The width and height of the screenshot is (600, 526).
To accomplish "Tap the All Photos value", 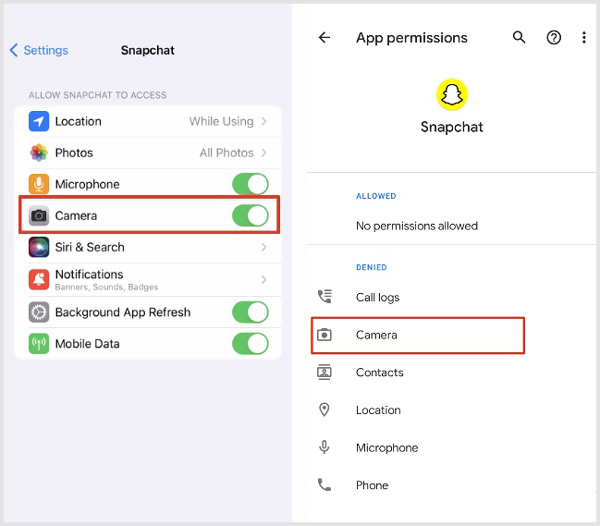I will coord(227,153).
